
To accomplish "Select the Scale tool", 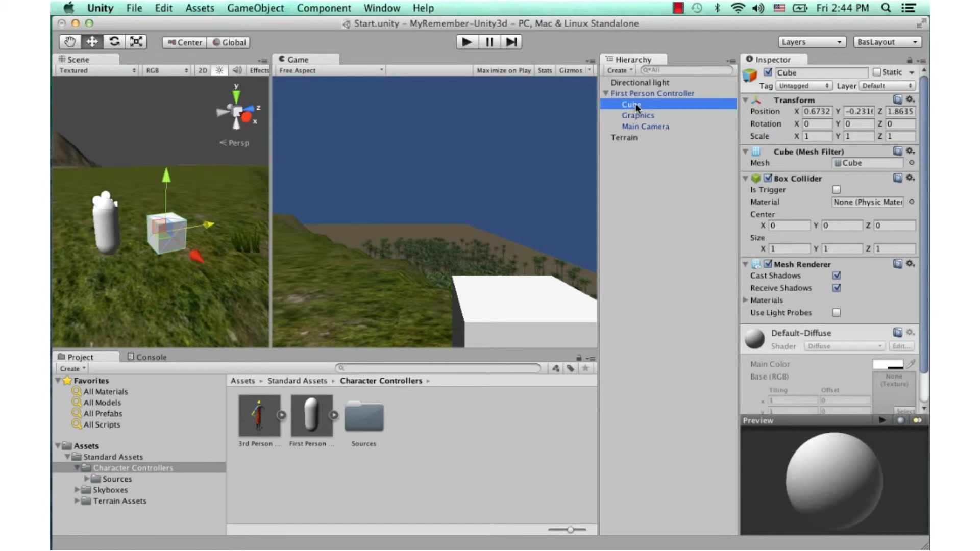I will (136, 42).
